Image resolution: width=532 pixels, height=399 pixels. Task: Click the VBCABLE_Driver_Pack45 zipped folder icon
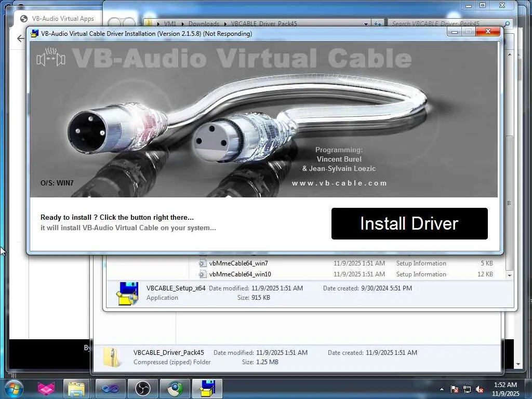(x=112, y=357)
